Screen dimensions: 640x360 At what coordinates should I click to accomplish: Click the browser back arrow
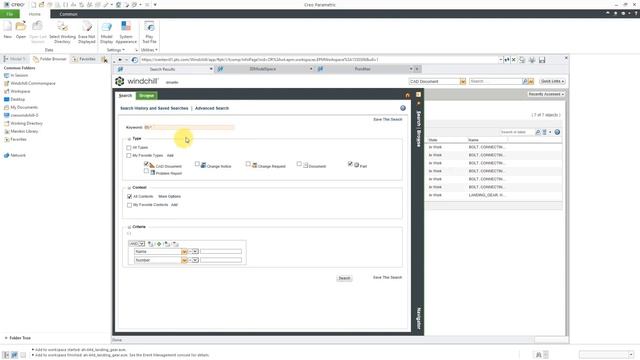coord(120,60)
